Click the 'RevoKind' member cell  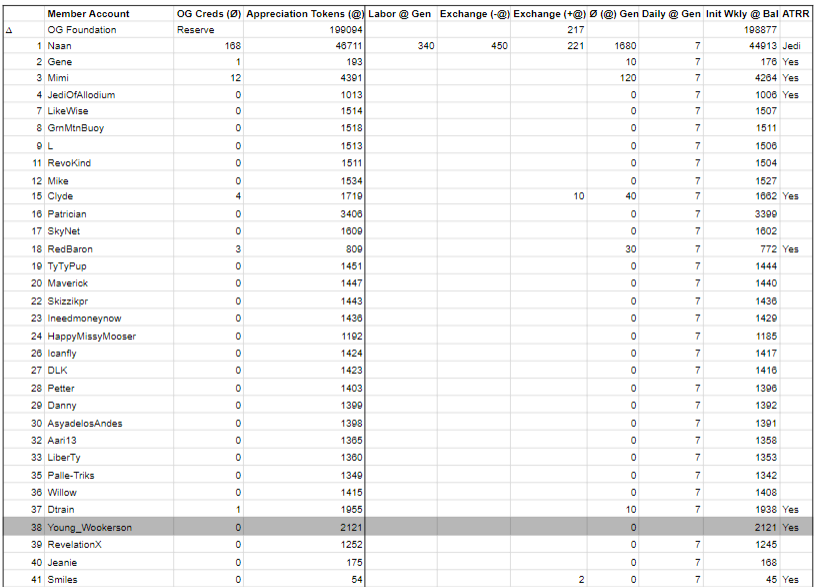tap(69, 163)
